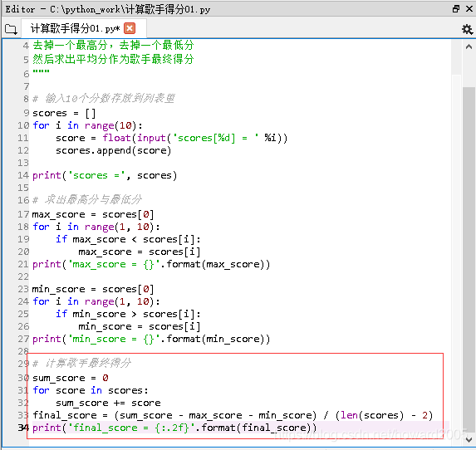This screenshot has width=476, height=450.
Task: Open the editor options gear menu
Action: [467, 29]
